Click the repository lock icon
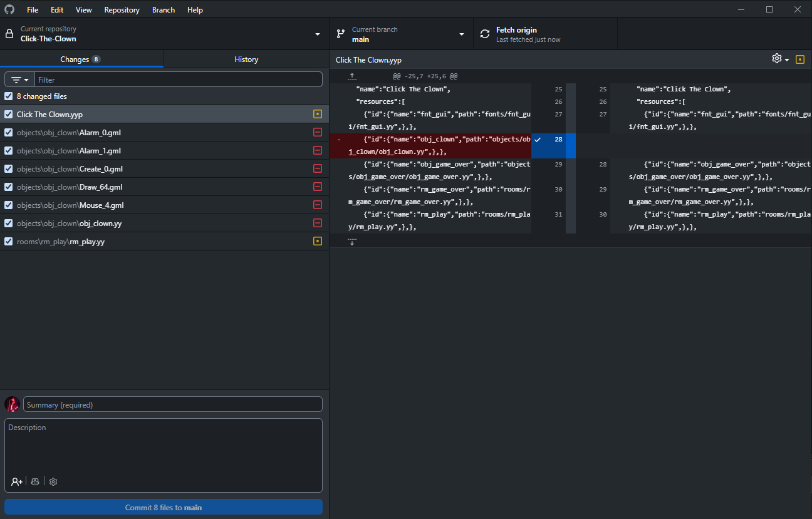The width and height of the screenshot is (812, 519). point(9,34)
